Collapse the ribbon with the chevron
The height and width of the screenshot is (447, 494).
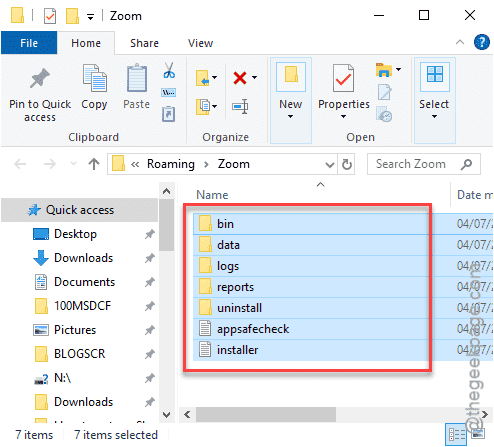[460, 42]
